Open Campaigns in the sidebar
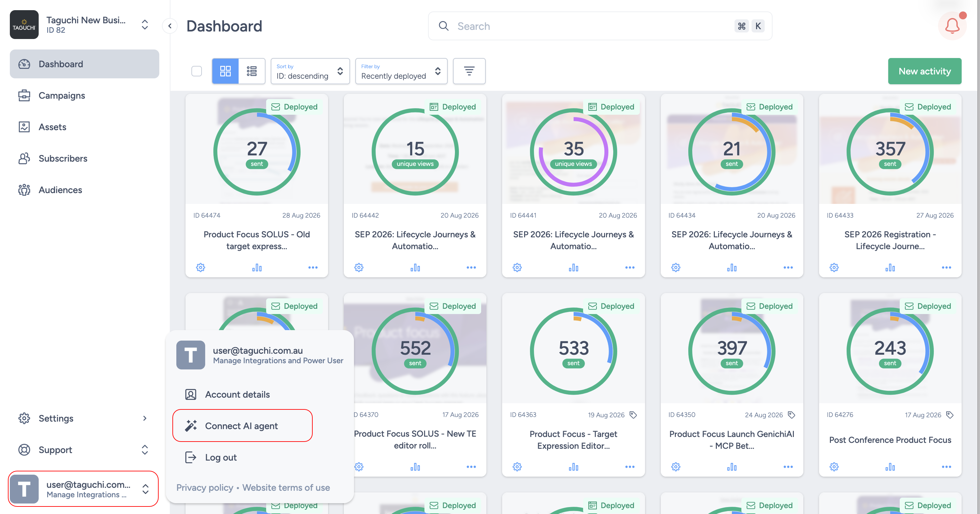The image size is (980, 514). point(84,95)
